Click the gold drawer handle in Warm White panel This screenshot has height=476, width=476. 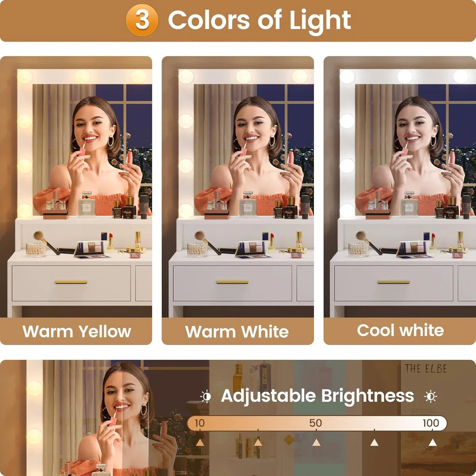(x=232, y=282)
